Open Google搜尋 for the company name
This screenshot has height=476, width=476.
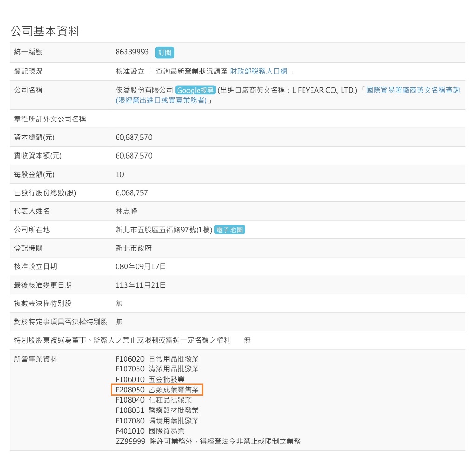click(x=195, y=90)
